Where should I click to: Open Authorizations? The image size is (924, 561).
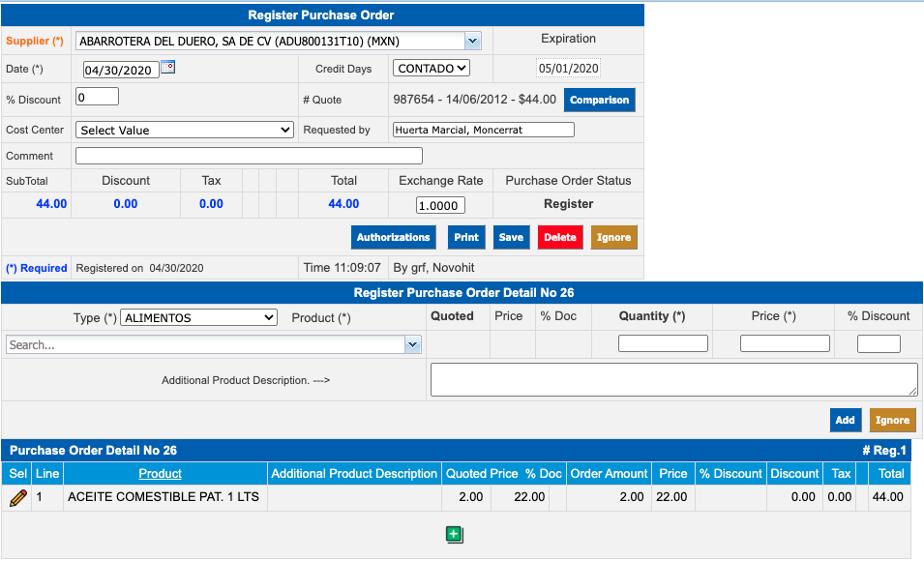(x=393, y=237)
